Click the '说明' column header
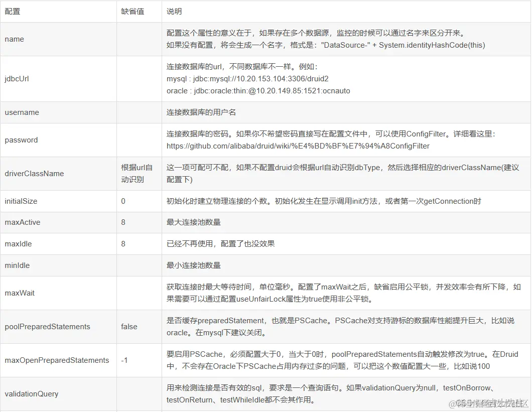 pyautogui.click(x=346, y=12)
